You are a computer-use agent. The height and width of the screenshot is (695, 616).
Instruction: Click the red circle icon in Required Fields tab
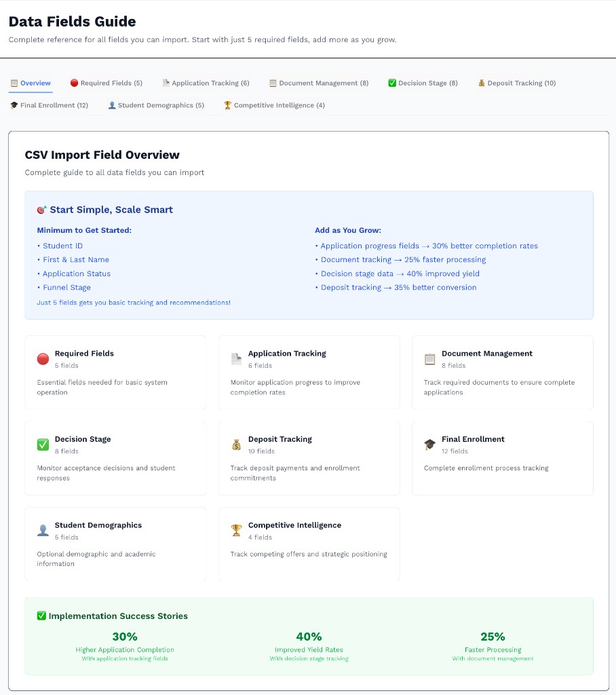coord(74,83)
